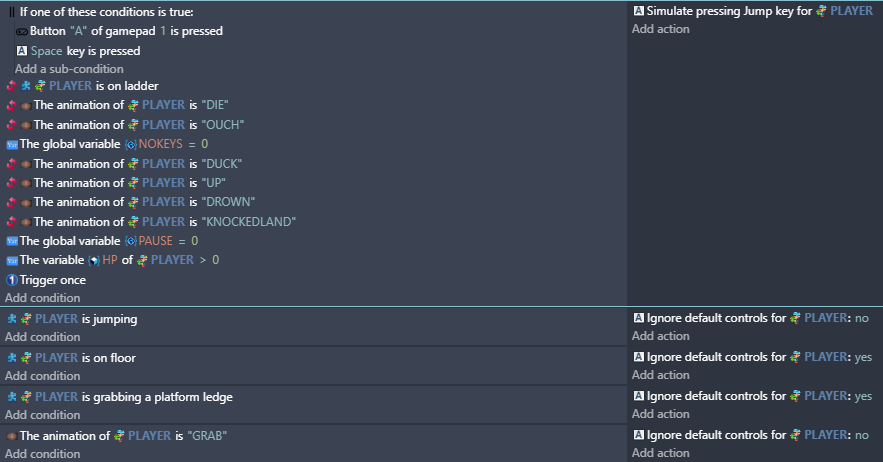Collapse the "If one of these conditions is true" group
This screenshot has height=462, width=883.
tap(12, 12)
